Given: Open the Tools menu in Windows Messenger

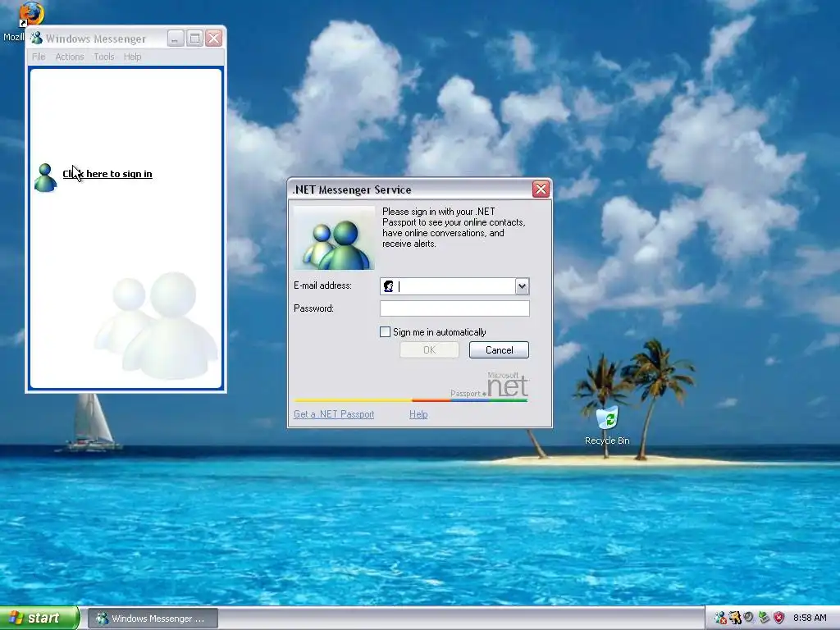Looking at the screenshot, I should pyautogui.click(x=104, y=57).
